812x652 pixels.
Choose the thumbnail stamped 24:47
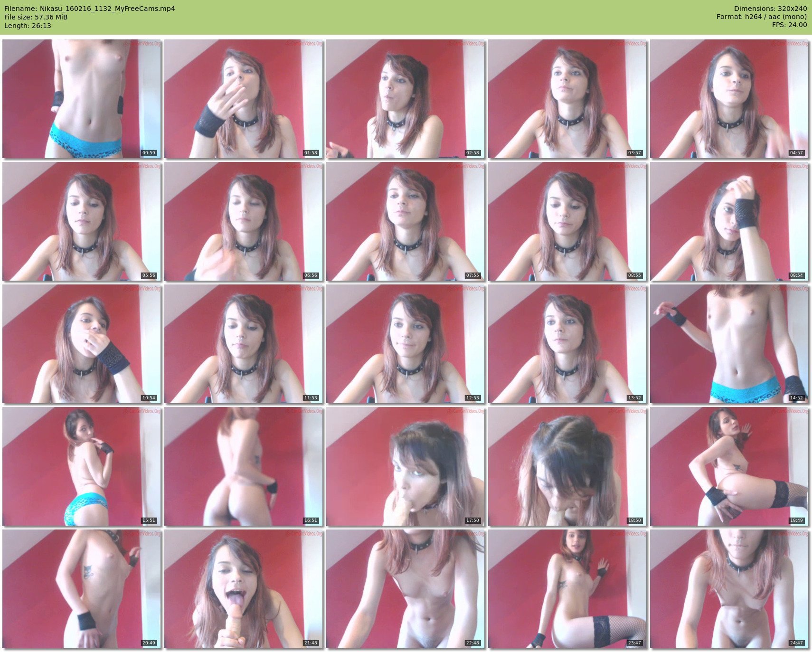tap(729, 589)
